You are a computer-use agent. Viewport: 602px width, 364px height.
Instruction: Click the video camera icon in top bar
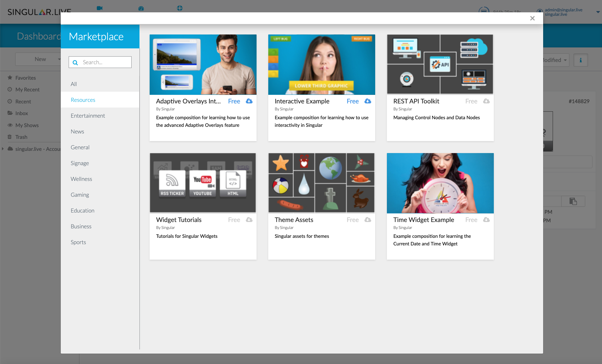tap(100, 8)
